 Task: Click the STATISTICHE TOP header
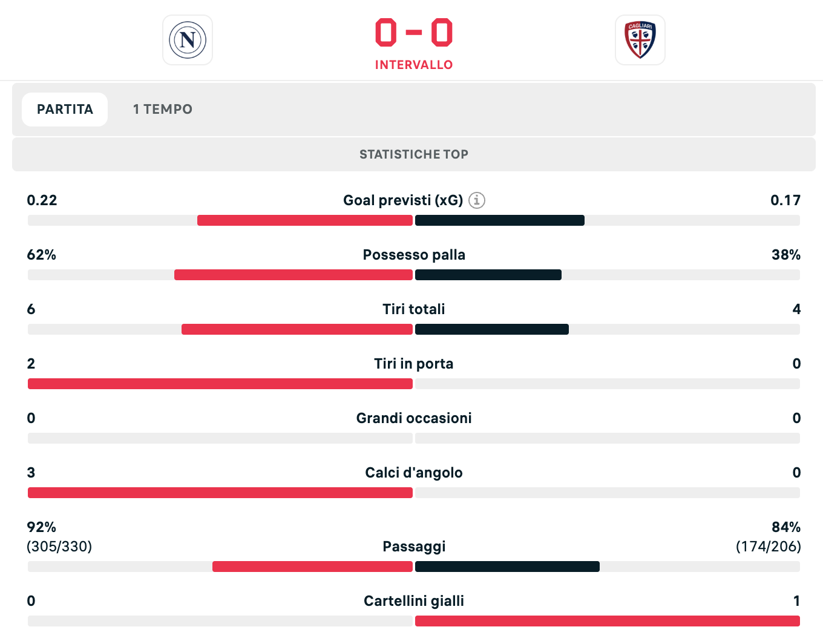(x=414, y=154)
